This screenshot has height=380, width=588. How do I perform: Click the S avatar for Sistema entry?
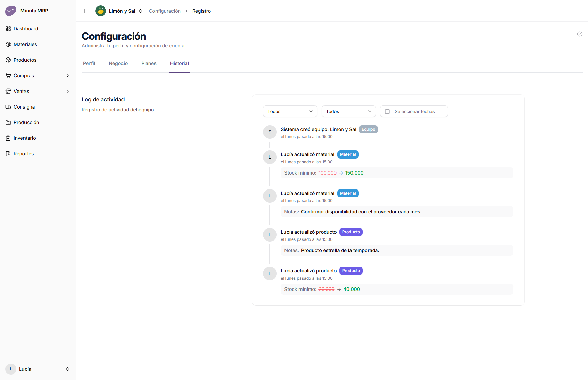[270, 132]
